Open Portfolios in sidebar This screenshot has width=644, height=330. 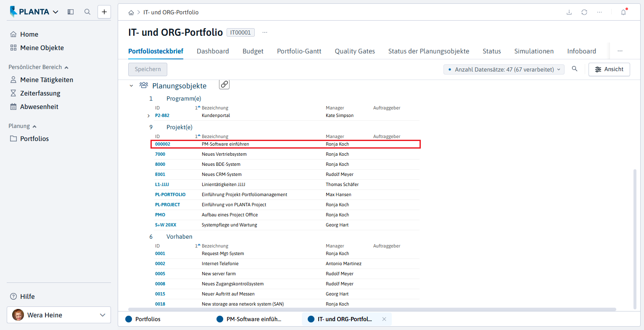pos(34,139)
